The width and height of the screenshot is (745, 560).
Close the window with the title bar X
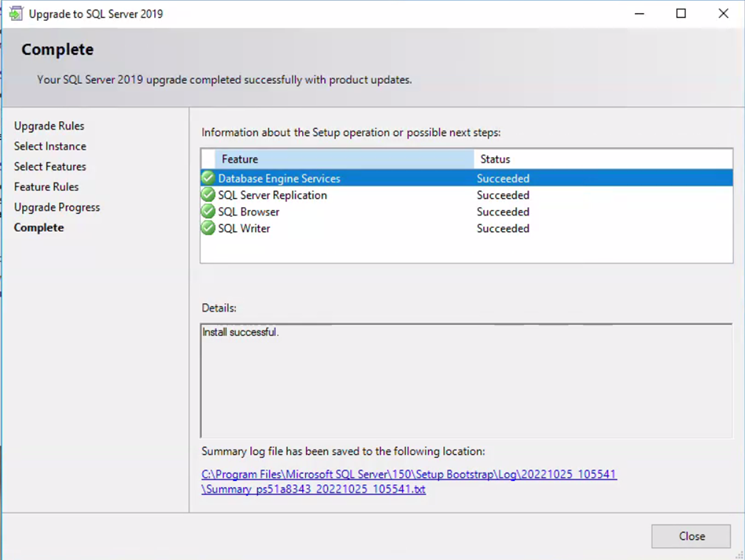coord(723,14)
